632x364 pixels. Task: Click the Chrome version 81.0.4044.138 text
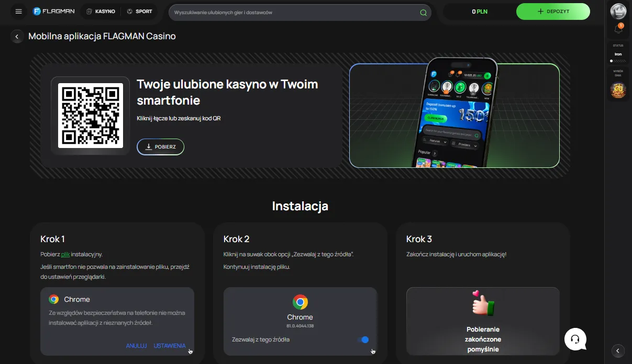(300, 326)
